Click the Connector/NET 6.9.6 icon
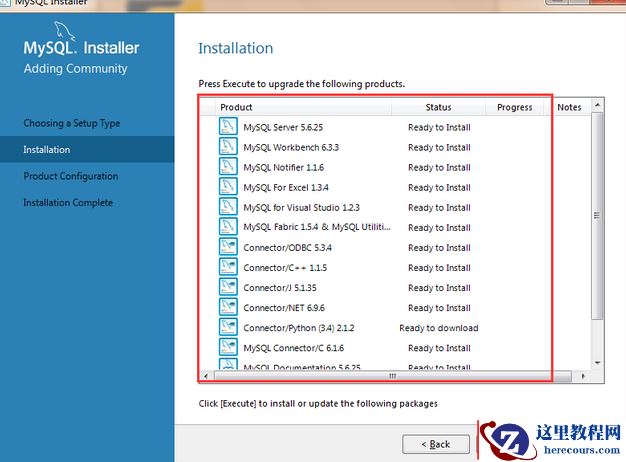Image resolution: width=626 pixels, height=462 pixels. (x=228, y=307)
